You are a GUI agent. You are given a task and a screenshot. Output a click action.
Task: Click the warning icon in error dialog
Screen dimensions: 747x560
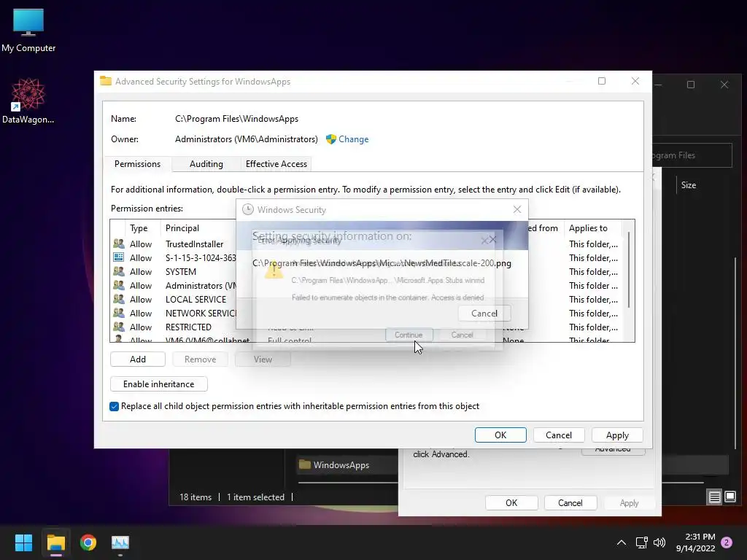click(274, 271)
